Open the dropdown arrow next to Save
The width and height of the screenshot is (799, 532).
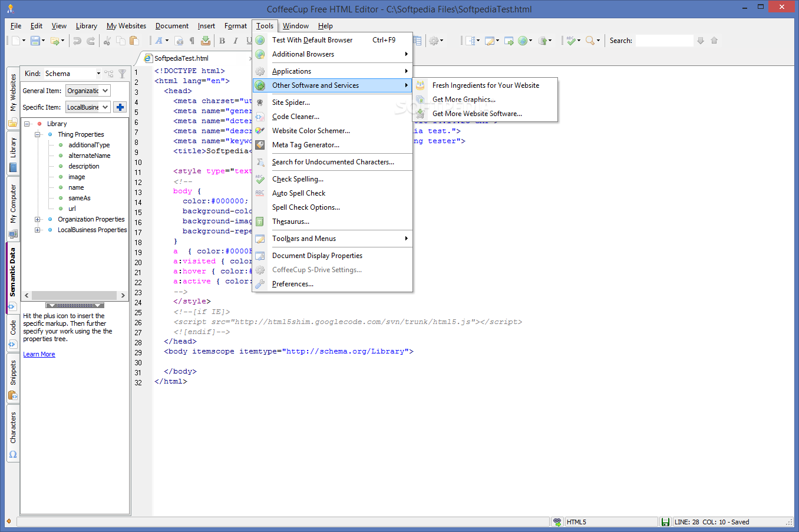43,41
